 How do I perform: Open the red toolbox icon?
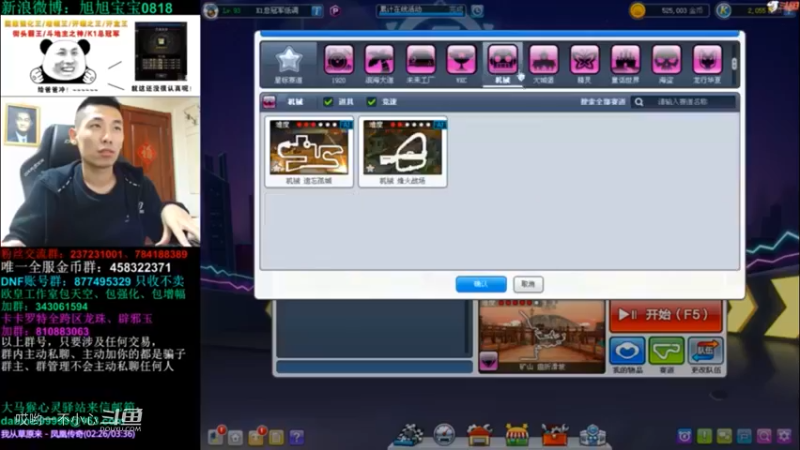pos(555,434)
